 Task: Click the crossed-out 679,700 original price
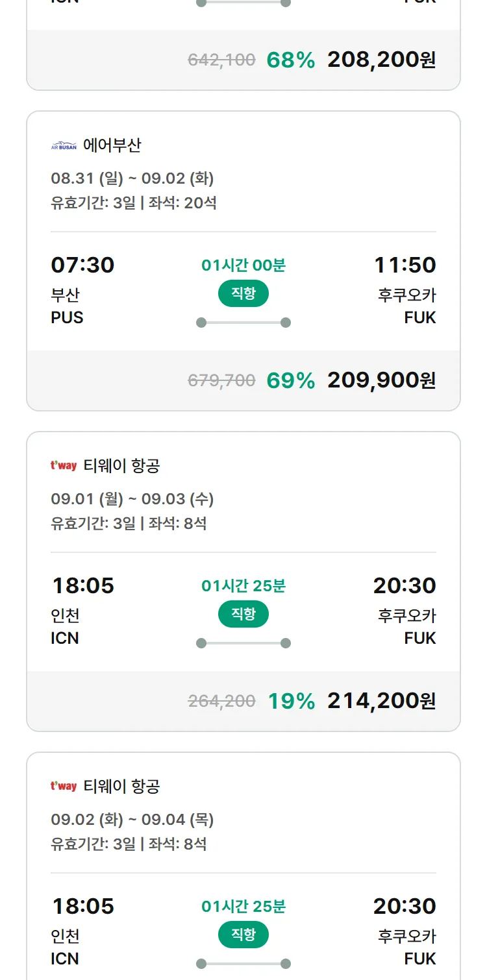(221, 380)
